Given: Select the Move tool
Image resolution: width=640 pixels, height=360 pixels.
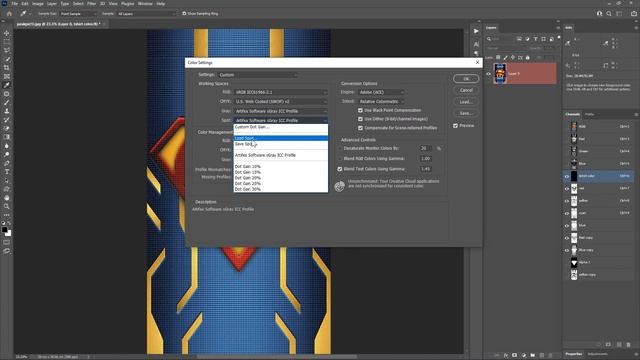Looking at the screenshot, I should point(7,33).
